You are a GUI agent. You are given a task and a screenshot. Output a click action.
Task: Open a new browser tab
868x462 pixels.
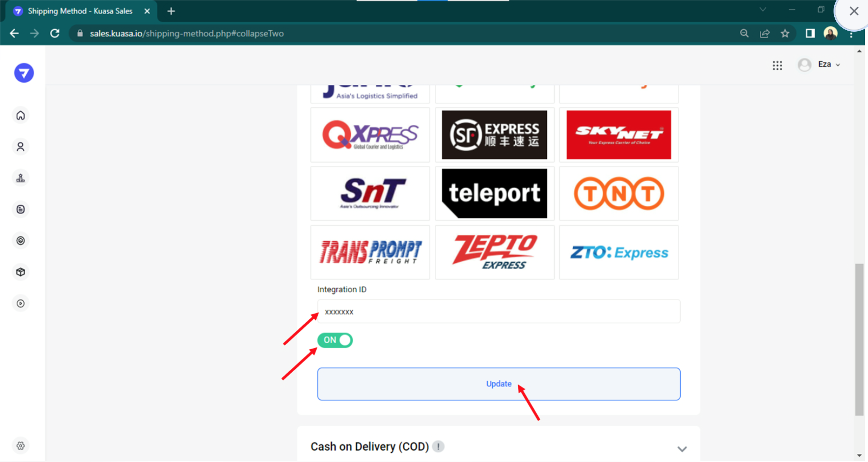click(x=171, y=11)
